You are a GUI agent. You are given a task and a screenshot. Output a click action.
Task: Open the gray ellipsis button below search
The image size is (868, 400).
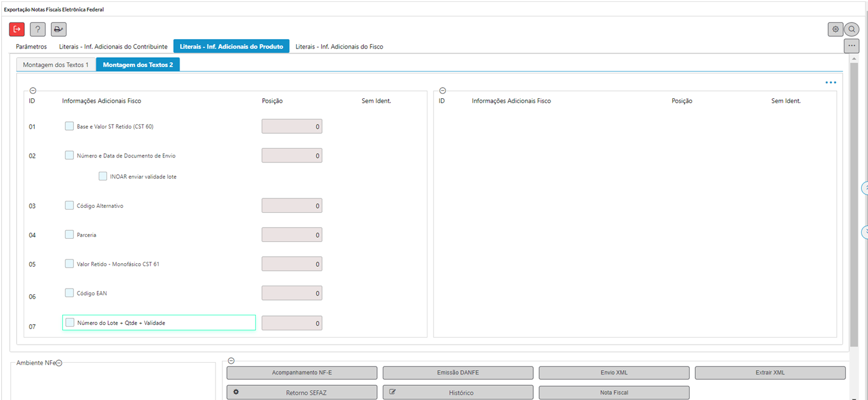click(x=851, y=45)
